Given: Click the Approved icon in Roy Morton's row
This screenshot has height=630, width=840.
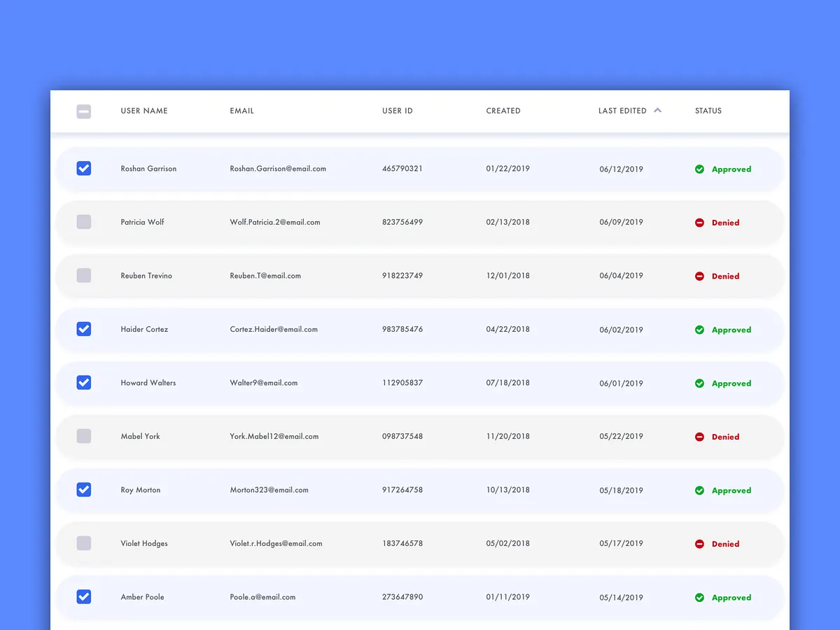Looking at the screenshot, I should [x=699, y=490].
